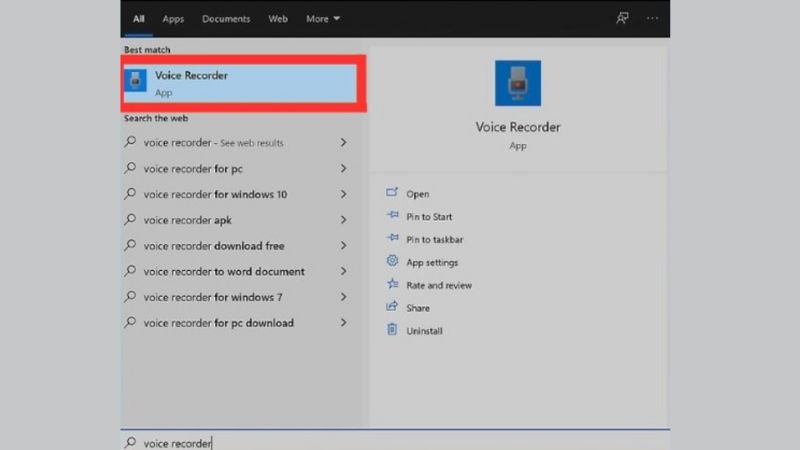Click the Share icon in the actions list

392,308
